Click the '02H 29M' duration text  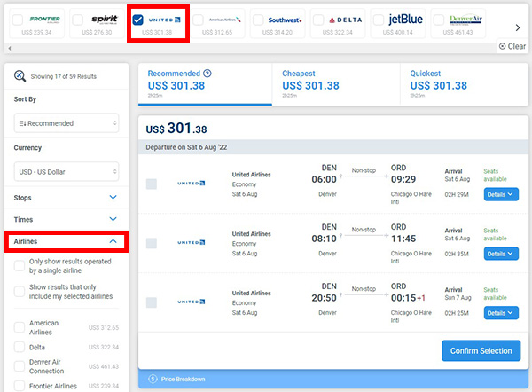pos(457,194)
